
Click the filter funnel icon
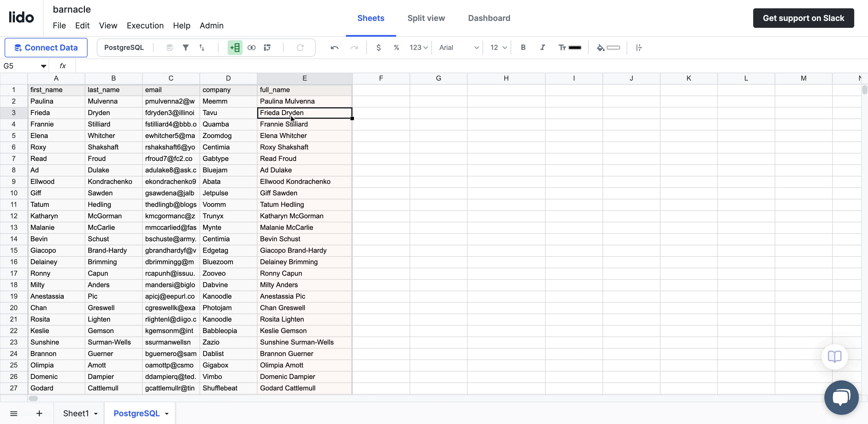[x=185, y=48]
